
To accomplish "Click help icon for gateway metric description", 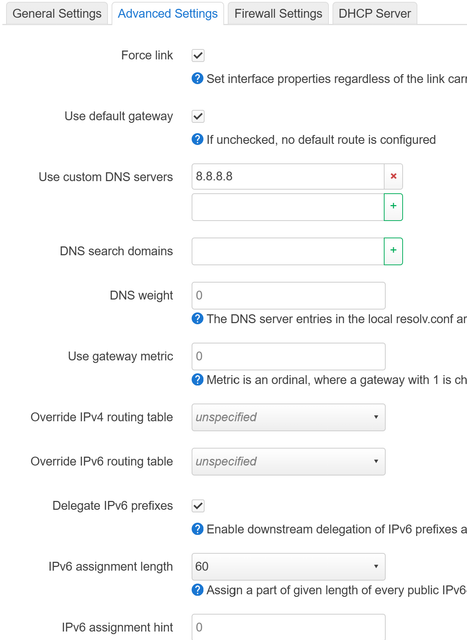I will [197, 380].
